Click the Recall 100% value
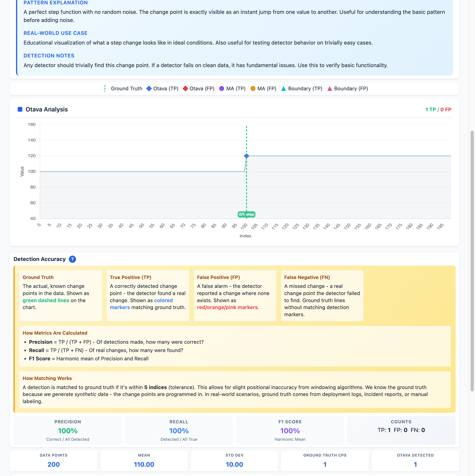The image size is (475, 476). (x=179, y=431)
